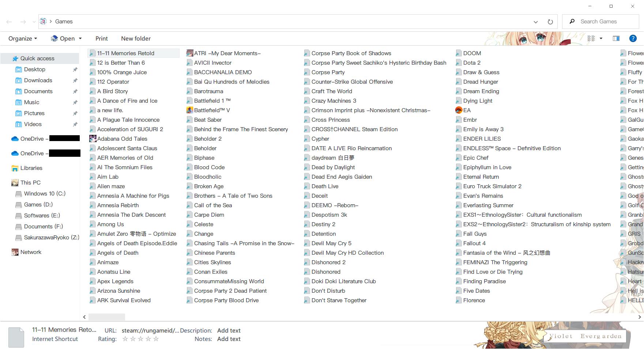Expand the Open button dropdown arrow
Screen dimensions: 644x349
pyautogui.click(x=80, y=38)
